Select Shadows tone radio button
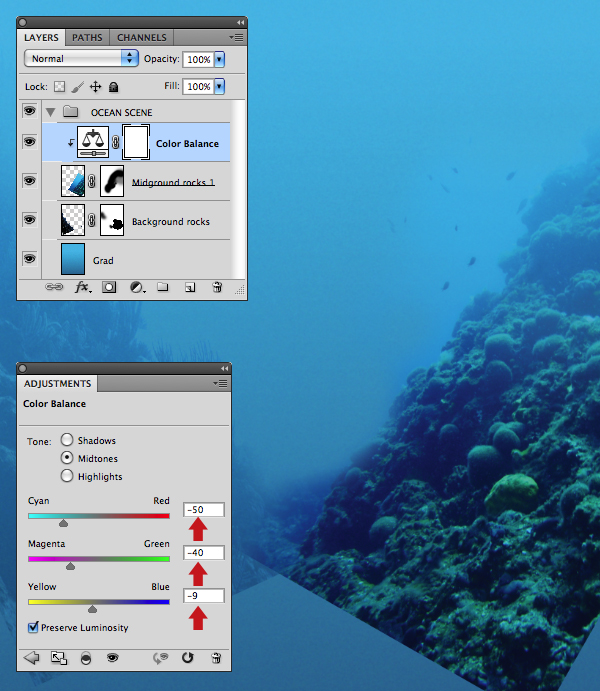The height and width of the screenshot is (691, 600). point(67,440)
